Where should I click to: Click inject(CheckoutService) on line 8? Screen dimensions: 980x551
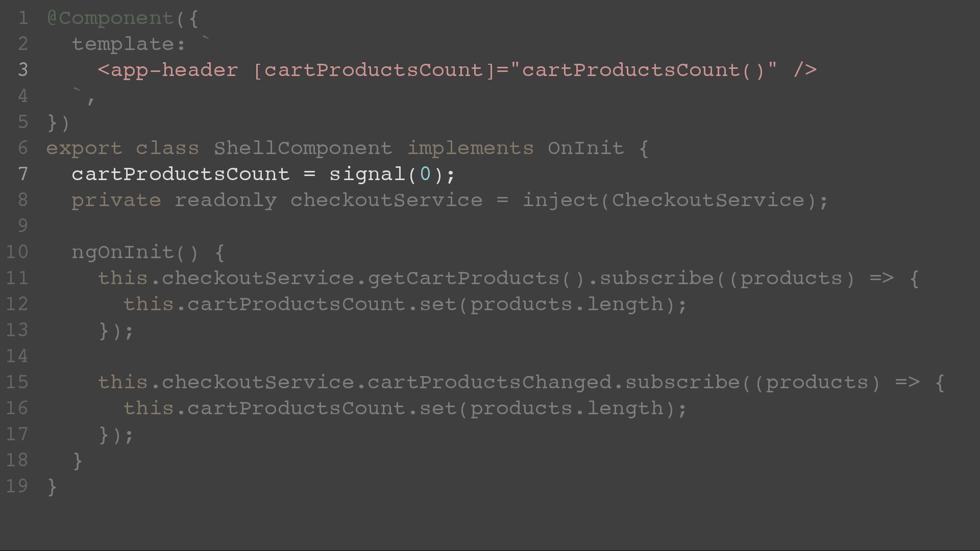(x=669, y=200)
